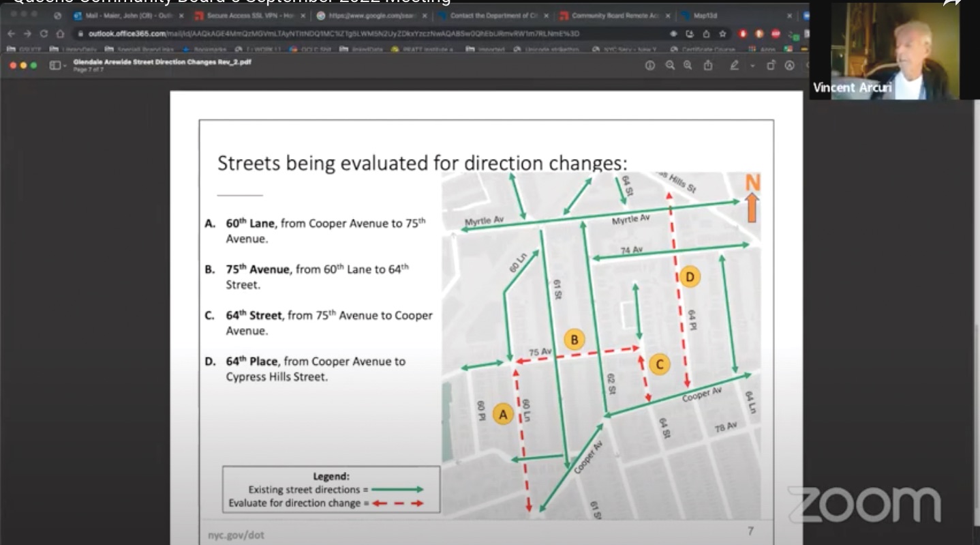
Task: Click Vincent Arcuri's video thumbnail
Action: (x=884, y=51)
